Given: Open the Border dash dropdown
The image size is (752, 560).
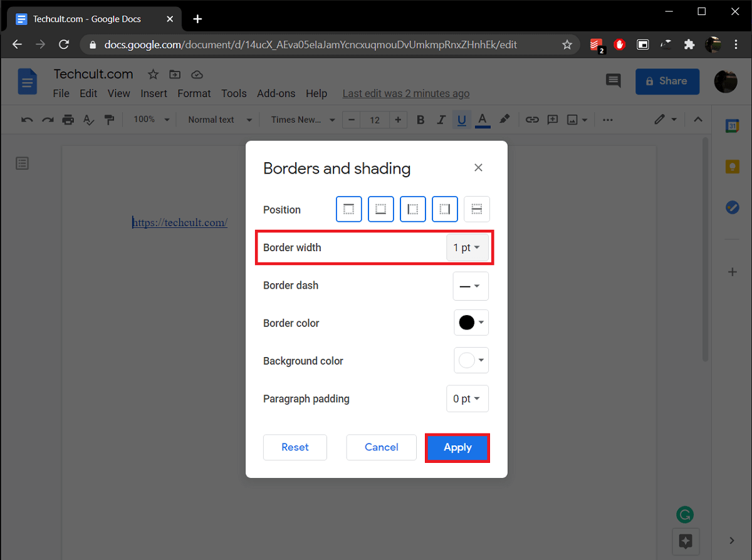Looking at the screenshot, I should pos(471,286).
